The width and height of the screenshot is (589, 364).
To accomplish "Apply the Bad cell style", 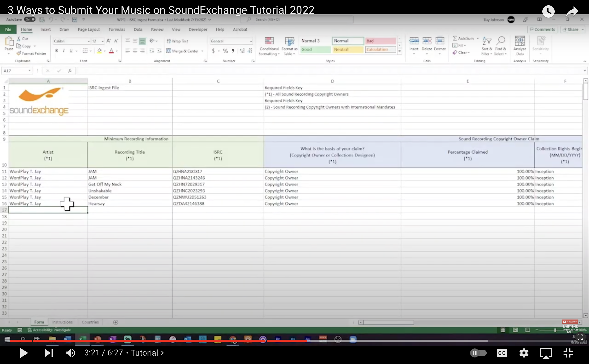I will [x=380, y=41].
